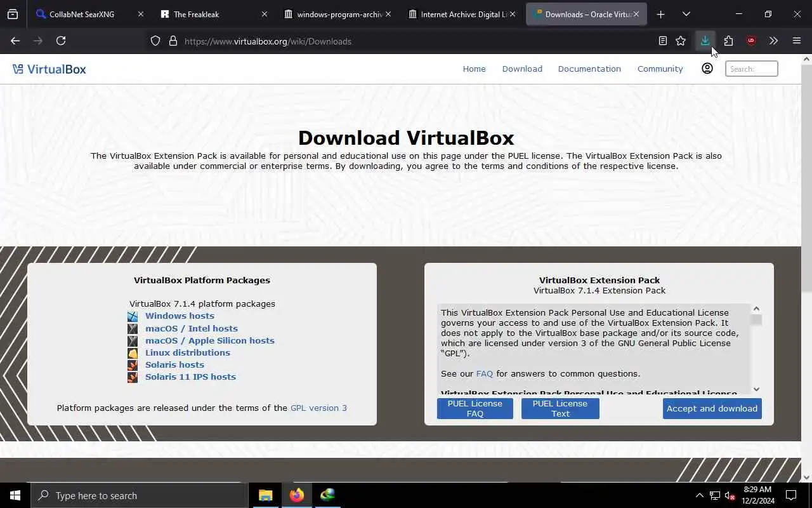The image size is (812, 508).
Task: Click the Solaris hosts icon
Action: click(133, 364)
